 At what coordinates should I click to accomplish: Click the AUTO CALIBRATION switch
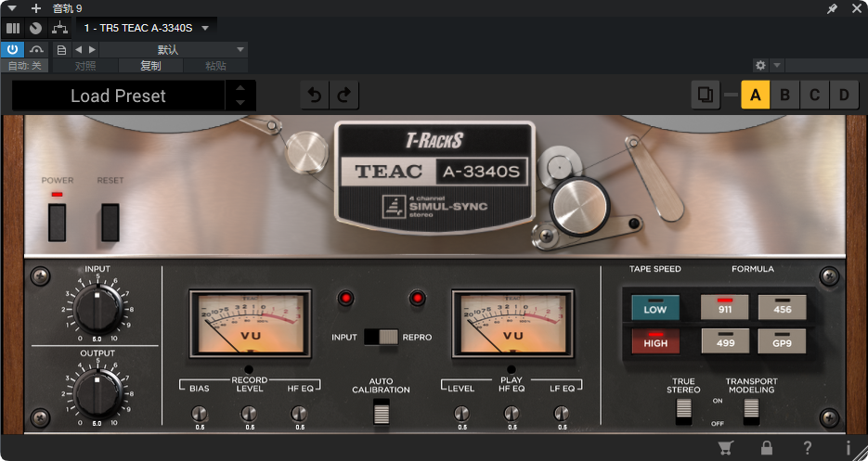click(382, 413)
